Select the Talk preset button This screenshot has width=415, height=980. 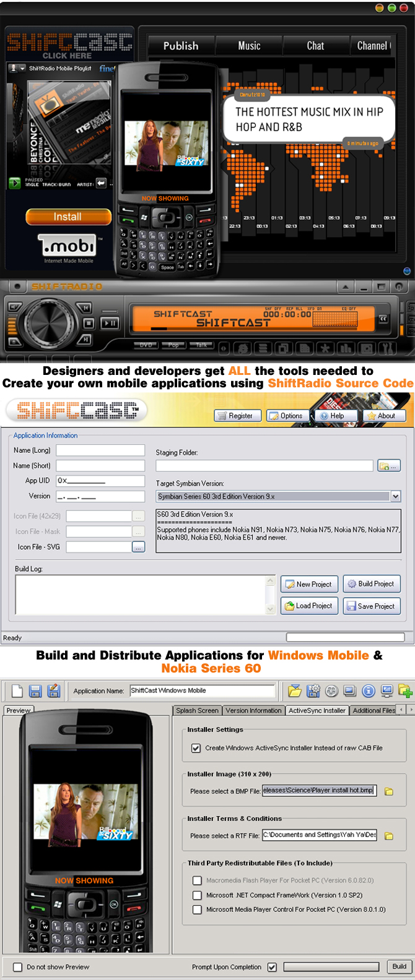[x=201, y=345]
